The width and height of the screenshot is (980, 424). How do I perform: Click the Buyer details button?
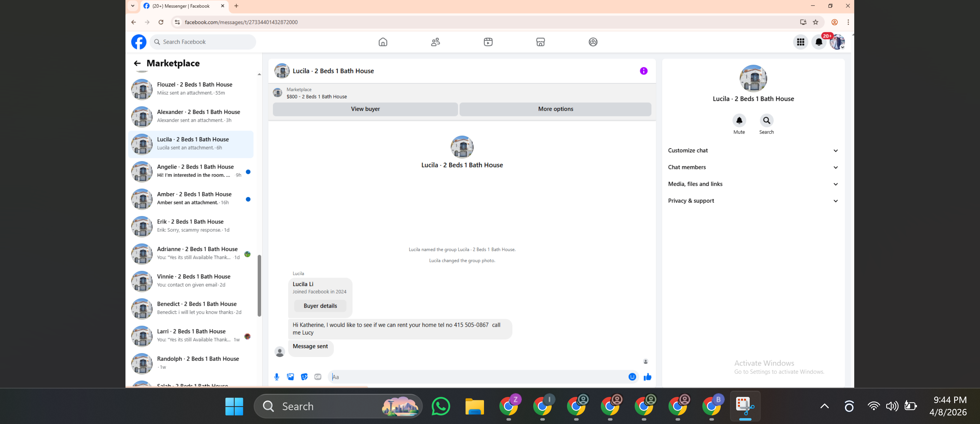[x=320, y=306]
